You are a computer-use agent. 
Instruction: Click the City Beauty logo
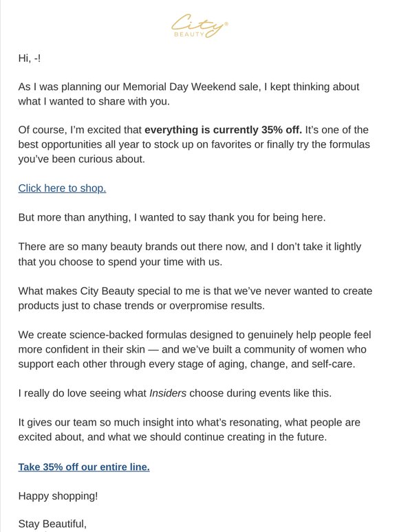tap(199, 26)
